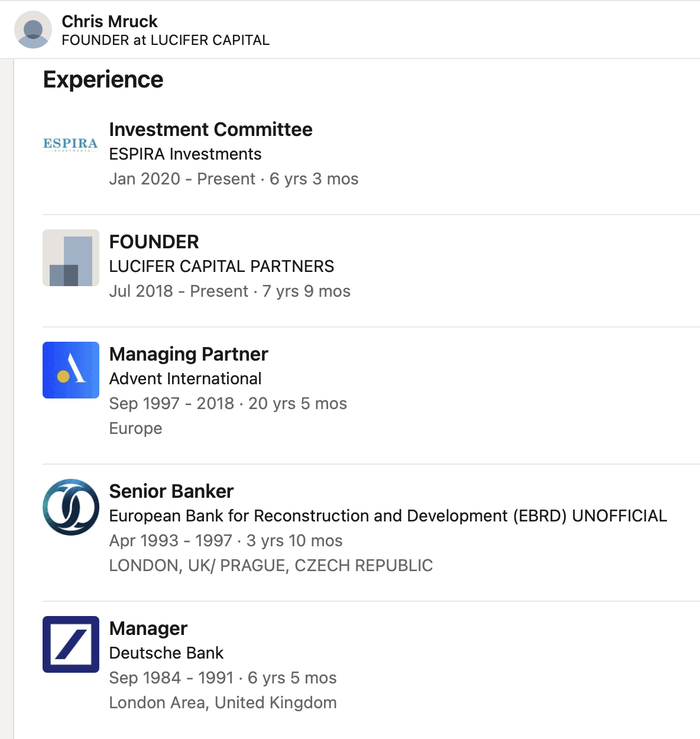
Task: Click the FOUNDER job title
Action: 154,242
